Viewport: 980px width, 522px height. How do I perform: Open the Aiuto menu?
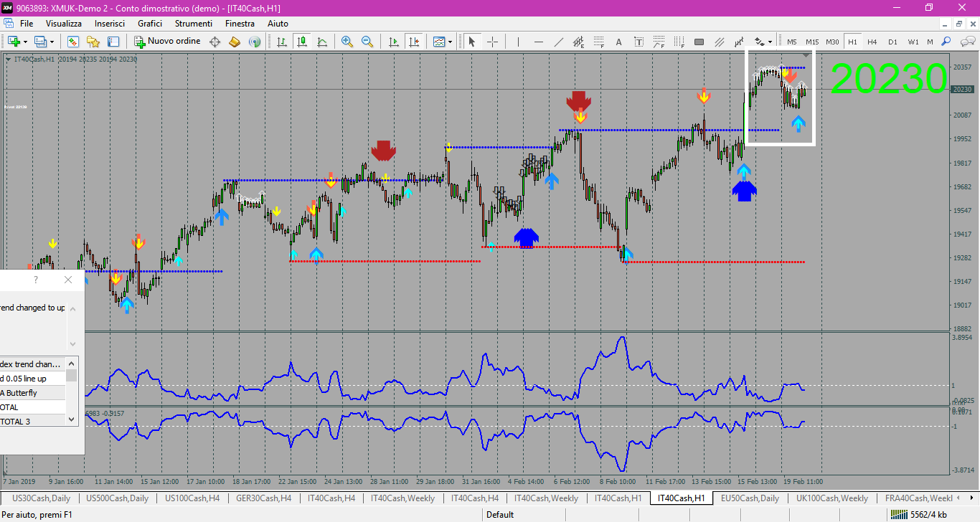278,24
